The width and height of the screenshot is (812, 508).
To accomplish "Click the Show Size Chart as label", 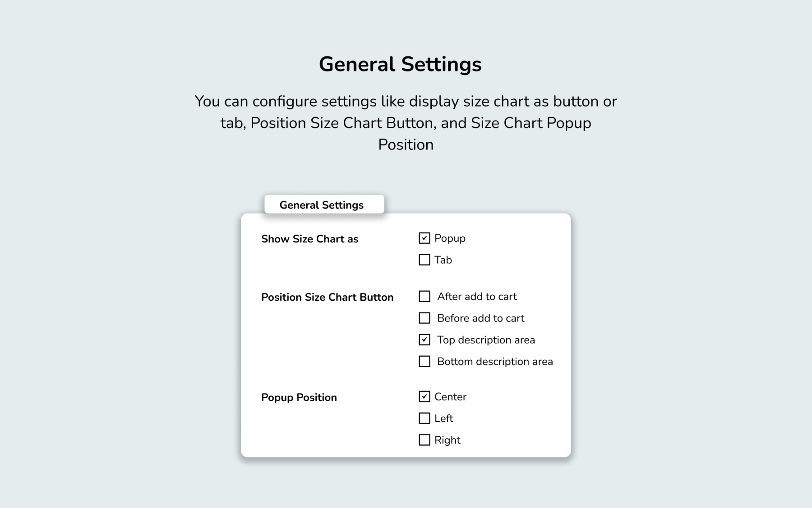I will point(309,239).
